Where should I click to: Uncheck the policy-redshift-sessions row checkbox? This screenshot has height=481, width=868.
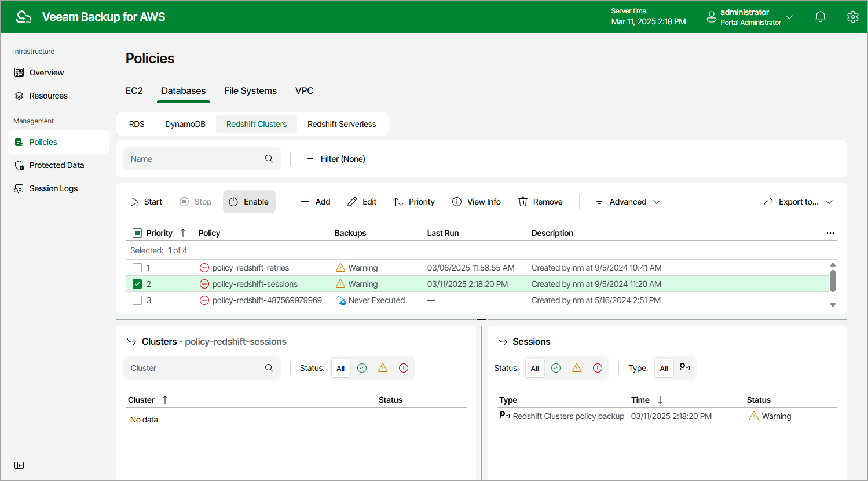137,284
